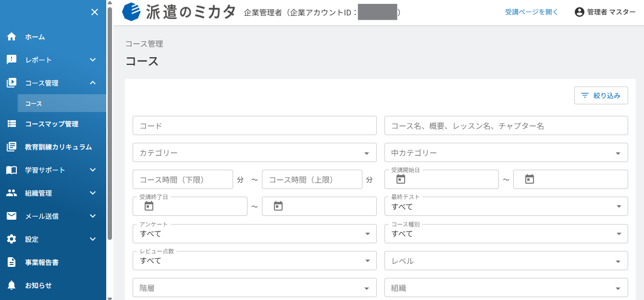Click the user account avatar icon

point(579,12)
